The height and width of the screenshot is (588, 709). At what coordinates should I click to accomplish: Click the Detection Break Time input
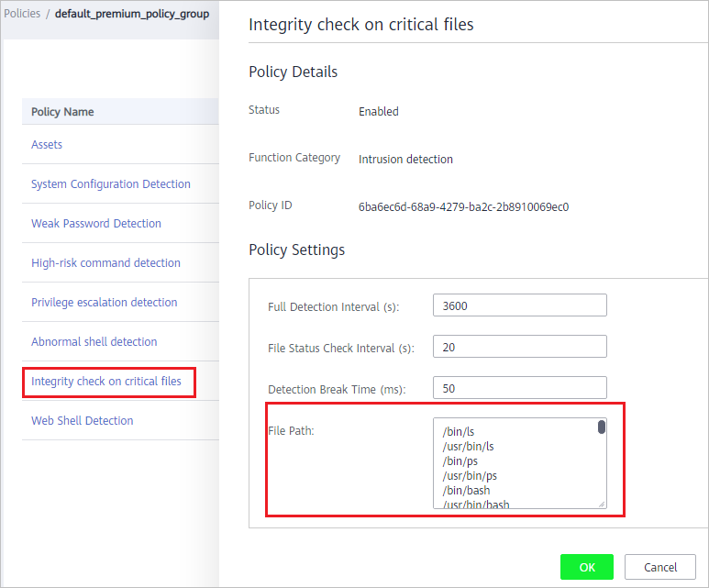(x=519, y=388)
